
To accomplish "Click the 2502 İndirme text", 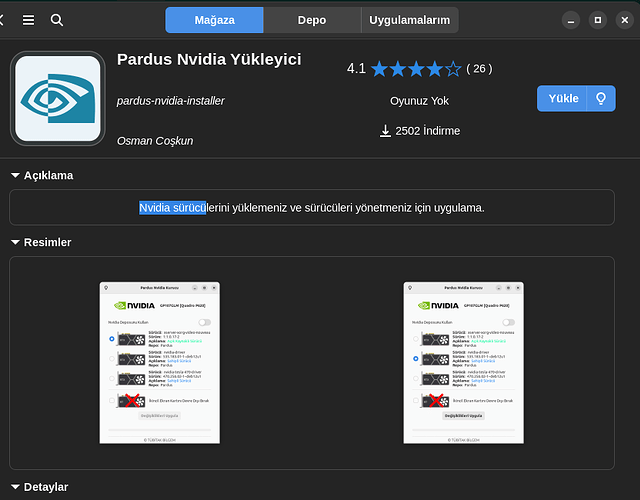I will 427,131.
